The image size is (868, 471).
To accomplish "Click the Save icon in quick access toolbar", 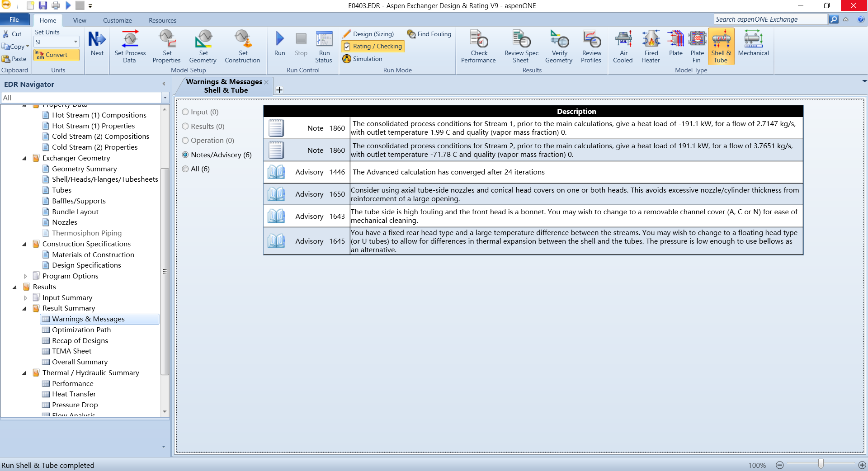I will pos(42,6).
